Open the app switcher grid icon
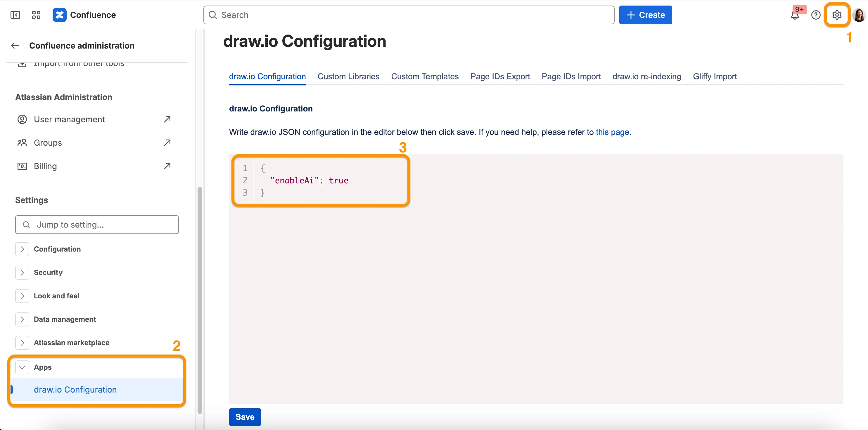Viewport: 868px width, 430px height. [36, 15]
